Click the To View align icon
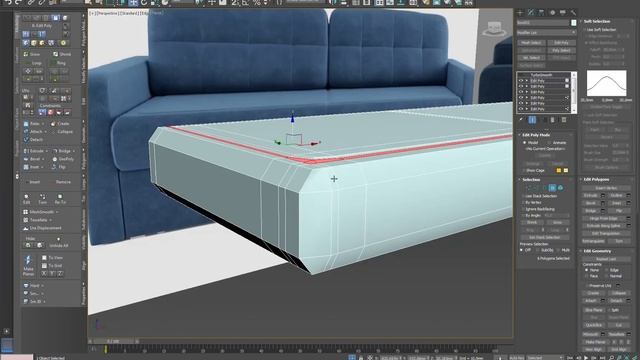 [x=44, y=258]
